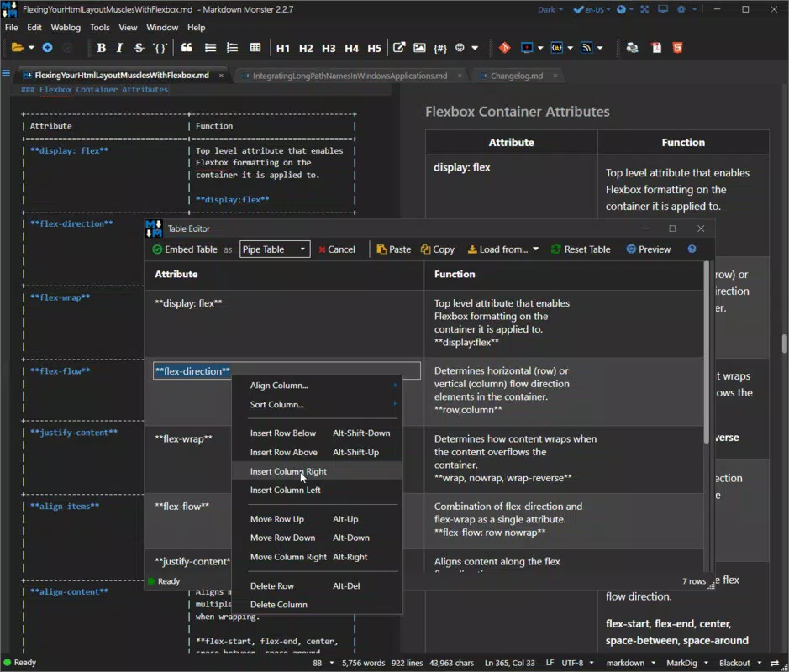Open the MarkDig parser dropdown
The width and height of the screenshot is (789, 672).
click(688, 663)
